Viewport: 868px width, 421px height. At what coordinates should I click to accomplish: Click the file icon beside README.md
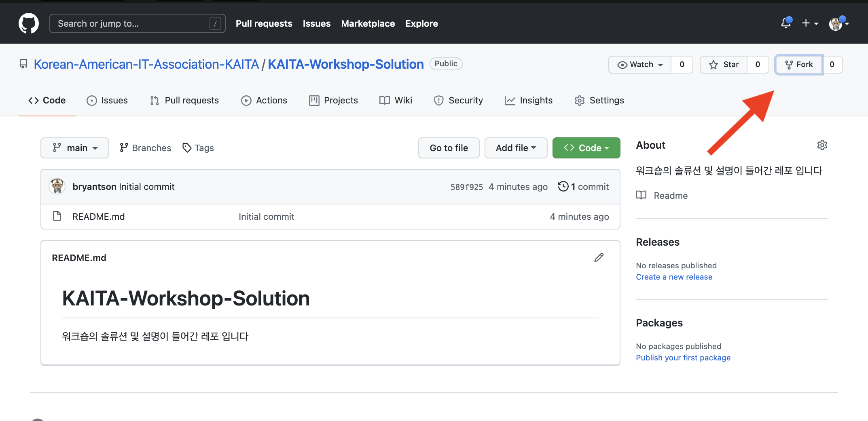pyautogui.click(x=57, y=216)
